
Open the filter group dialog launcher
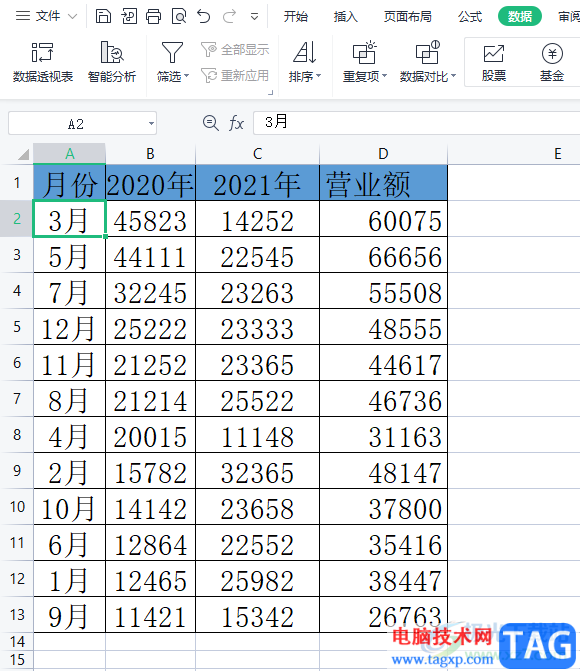coord(271,92)
